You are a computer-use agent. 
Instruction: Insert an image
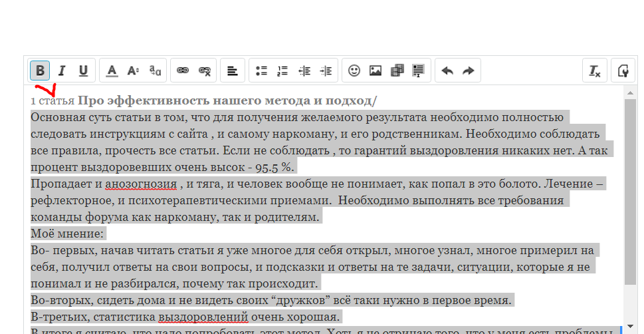pos(376,71)
